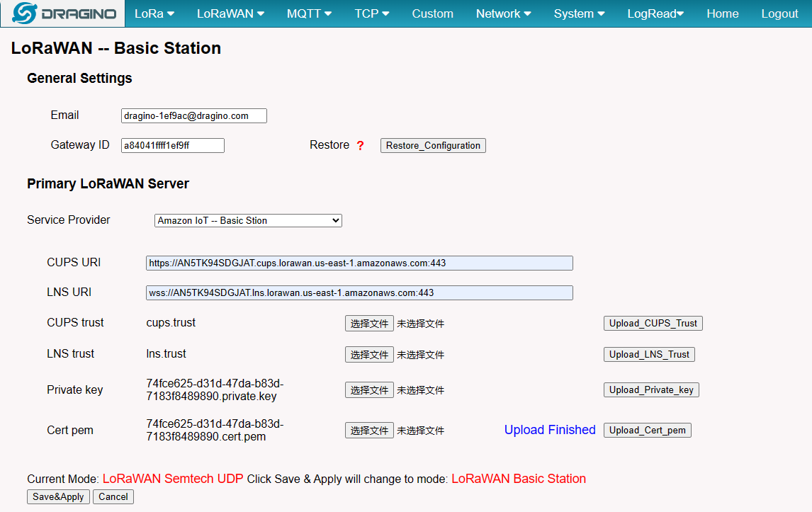This screenshot has width=812, height=512.
Task: Click the cups.trust filename text
Action: click(x=171, y=322)
